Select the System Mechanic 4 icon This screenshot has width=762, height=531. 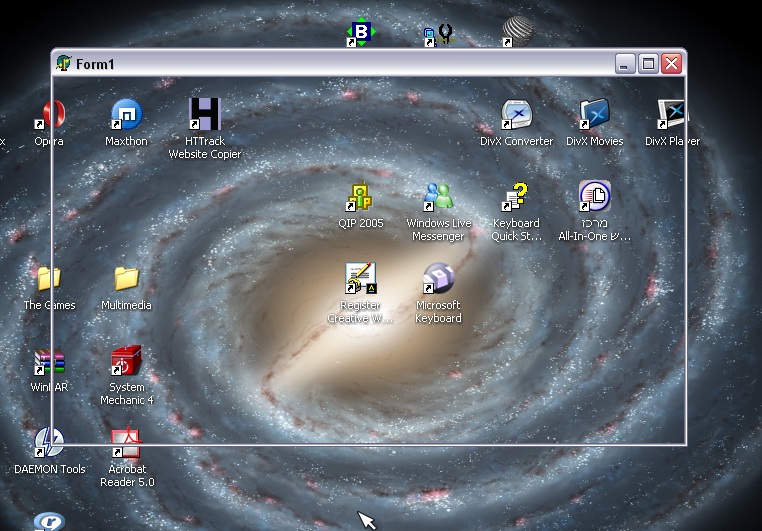coord(126,362)
